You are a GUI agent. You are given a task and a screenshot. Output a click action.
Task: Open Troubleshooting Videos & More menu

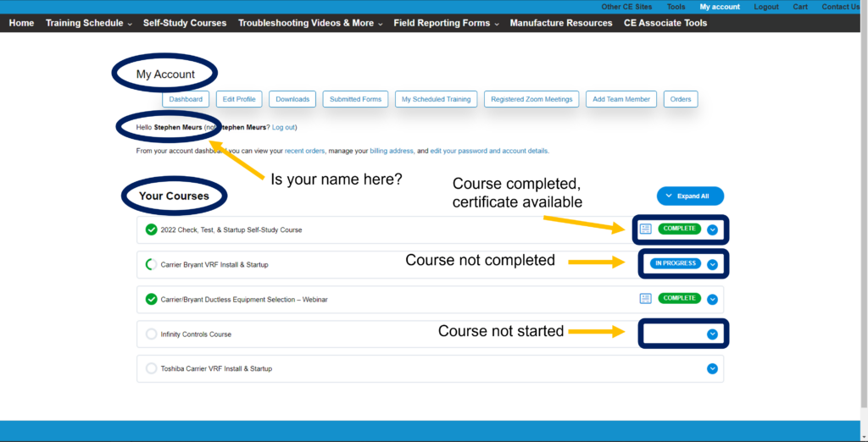[x=310, y=23]
